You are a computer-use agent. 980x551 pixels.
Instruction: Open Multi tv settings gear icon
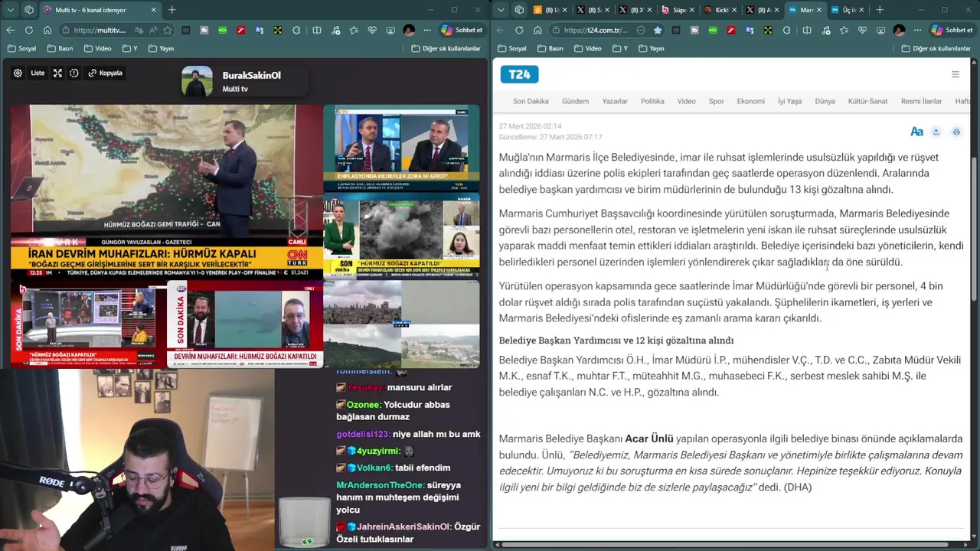click(x=18, y=73)
